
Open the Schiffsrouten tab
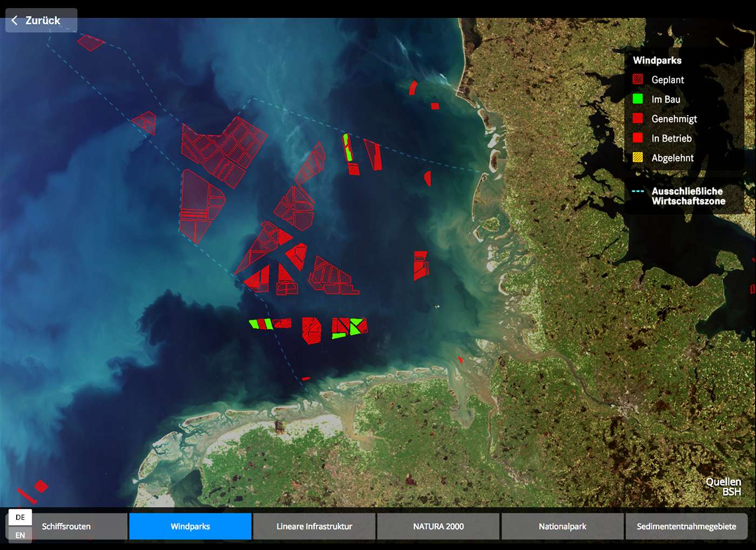(x=66, y=526)
